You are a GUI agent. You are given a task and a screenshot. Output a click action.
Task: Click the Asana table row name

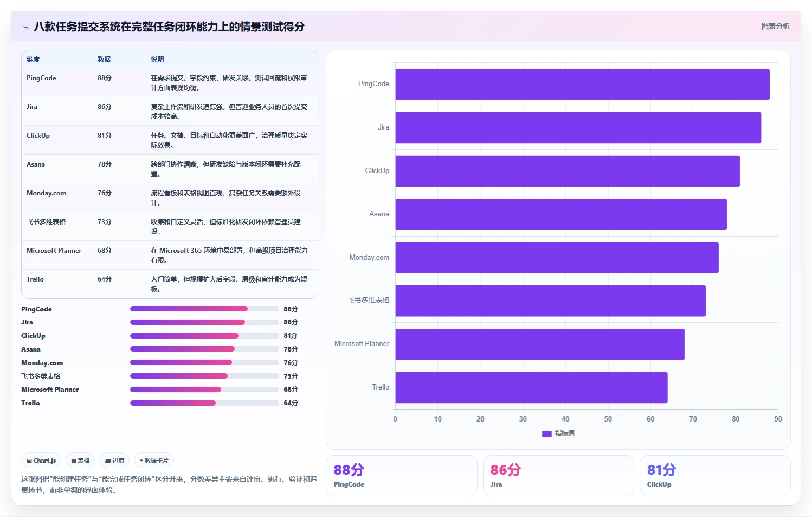36,164
